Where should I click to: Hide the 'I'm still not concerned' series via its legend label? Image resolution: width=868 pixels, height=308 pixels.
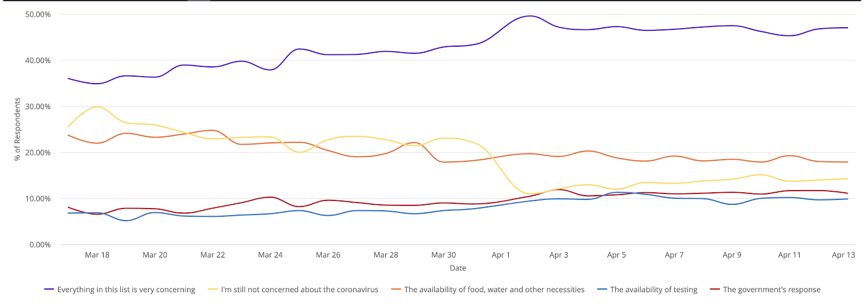click(299, 290)
